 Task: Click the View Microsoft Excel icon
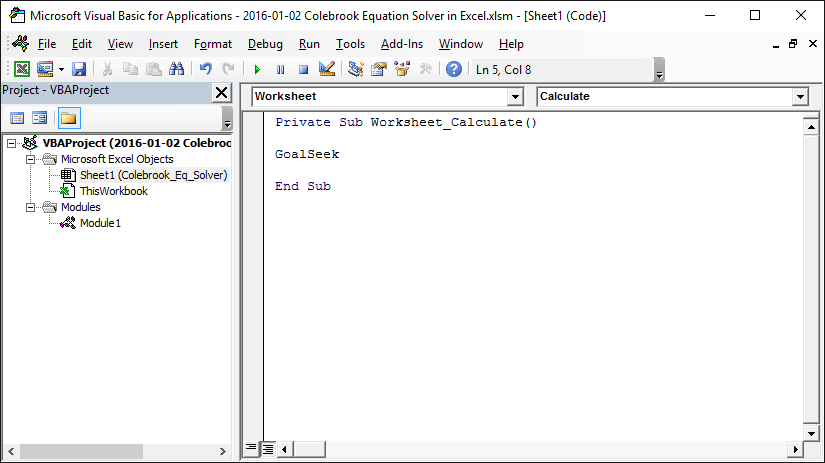(22, 69)
